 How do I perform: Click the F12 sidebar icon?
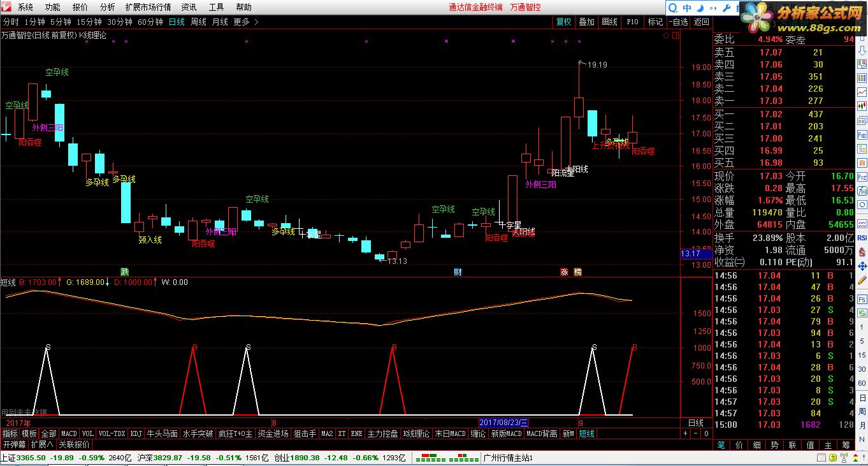862,177
